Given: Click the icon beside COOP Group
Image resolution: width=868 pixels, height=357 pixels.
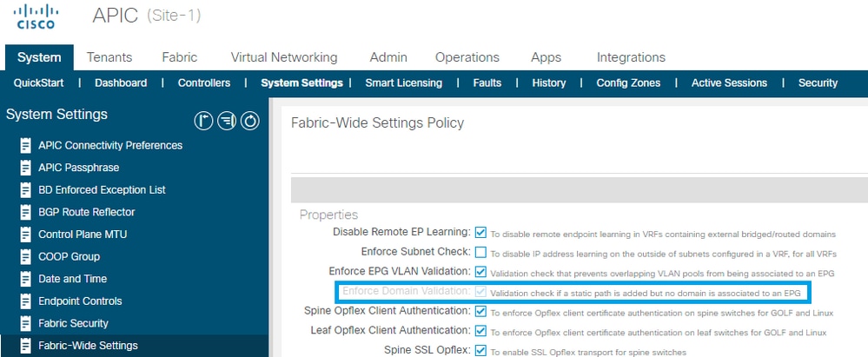Looking at the screenshot, I should point(25,257).
